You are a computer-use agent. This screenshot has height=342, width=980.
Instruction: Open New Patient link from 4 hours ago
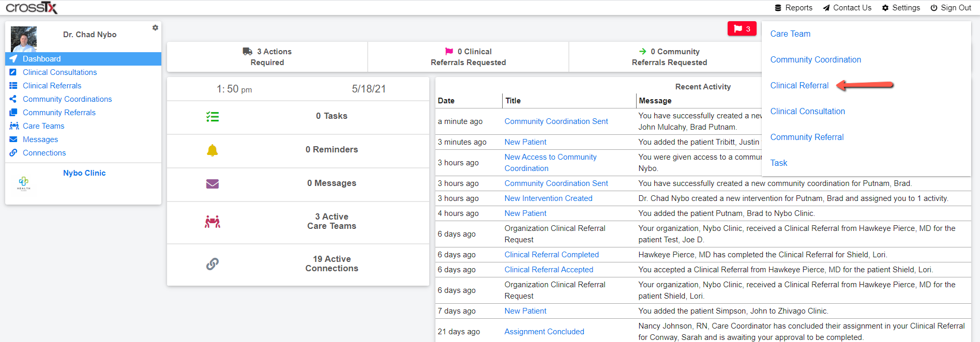tap(525, 213)
